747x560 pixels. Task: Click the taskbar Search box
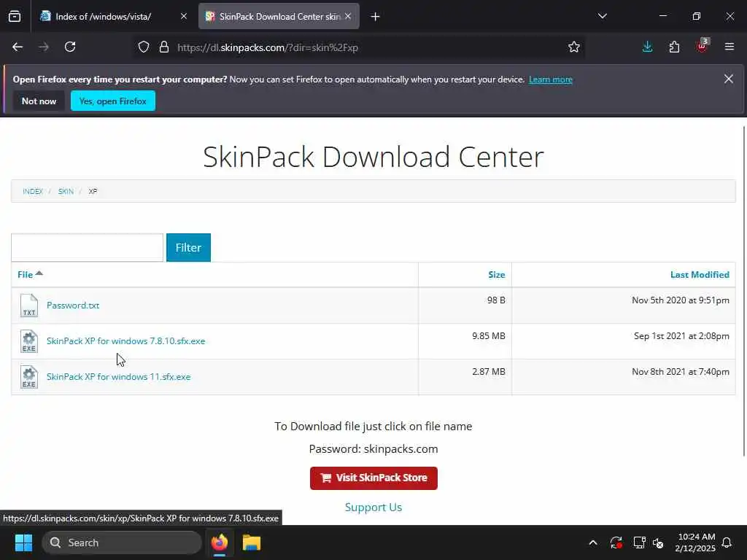pos(122,542)
